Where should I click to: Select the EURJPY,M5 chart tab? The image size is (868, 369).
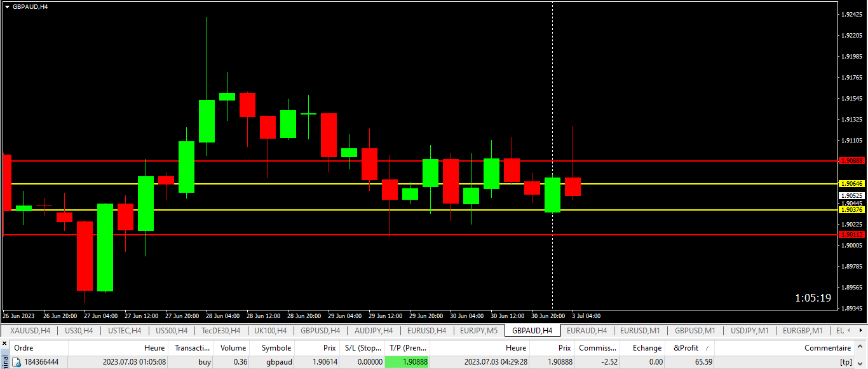pyautogui.click(x=479, y=331)
